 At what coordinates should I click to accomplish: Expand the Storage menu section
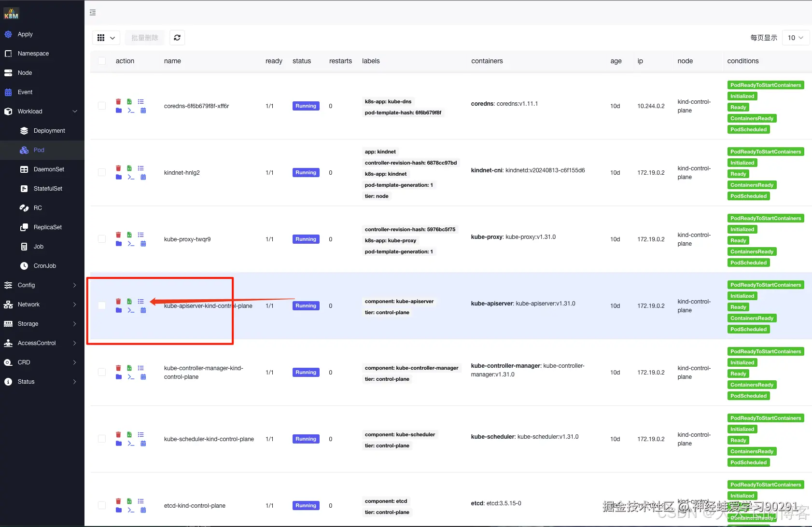coord(42,324)
